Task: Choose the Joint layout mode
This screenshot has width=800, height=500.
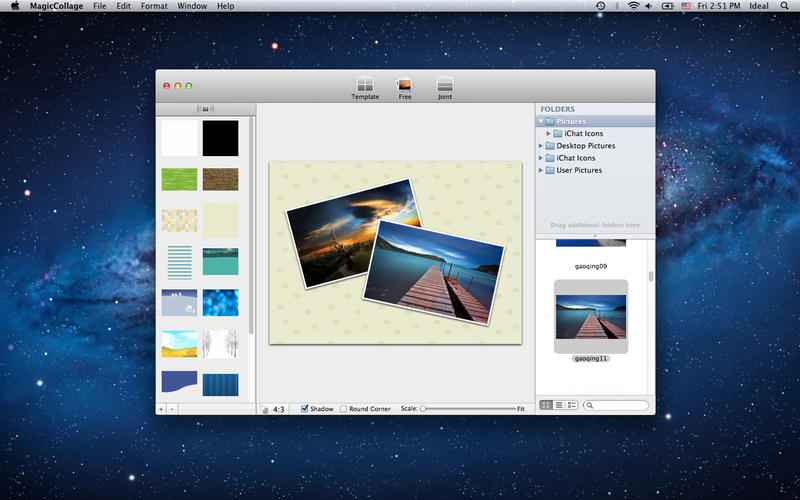Action: 445,87
